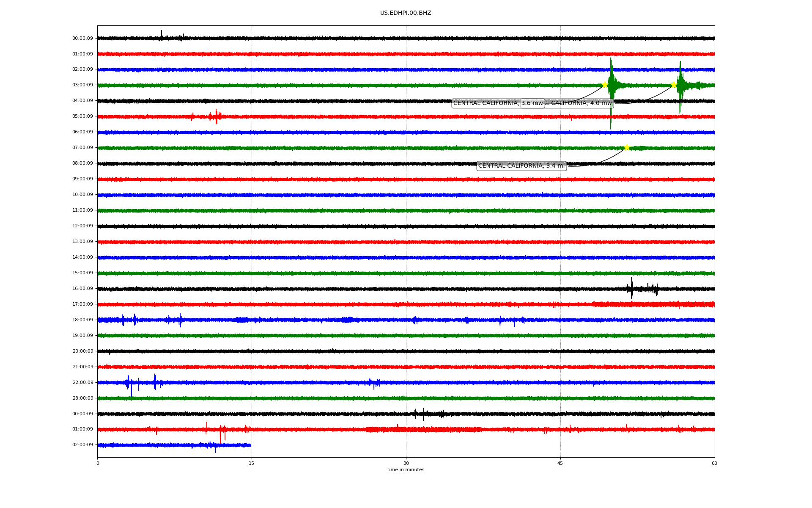This screenshot has width=812, height=508.
Task: Select the 'CENTRAL CALIFORNIA, 3.4 ml' annotation label
Action: click(521, 166)
